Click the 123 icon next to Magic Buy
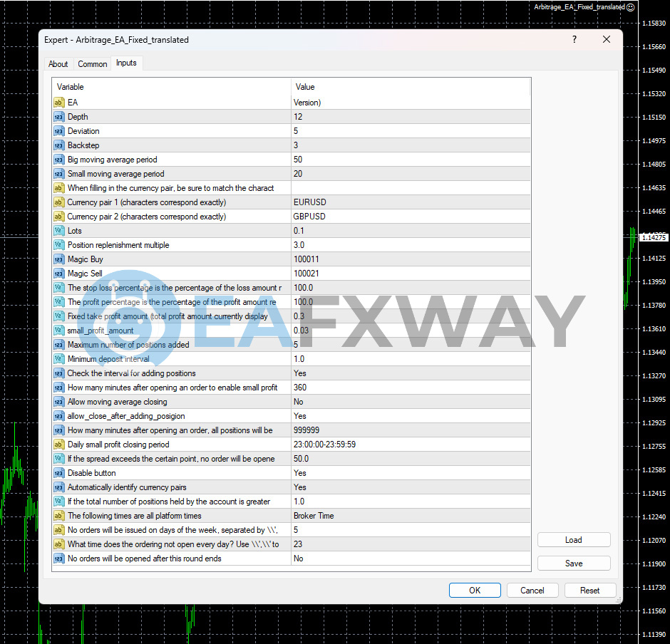The width and height of the screenshot is (670, 644). coord(58,259)
